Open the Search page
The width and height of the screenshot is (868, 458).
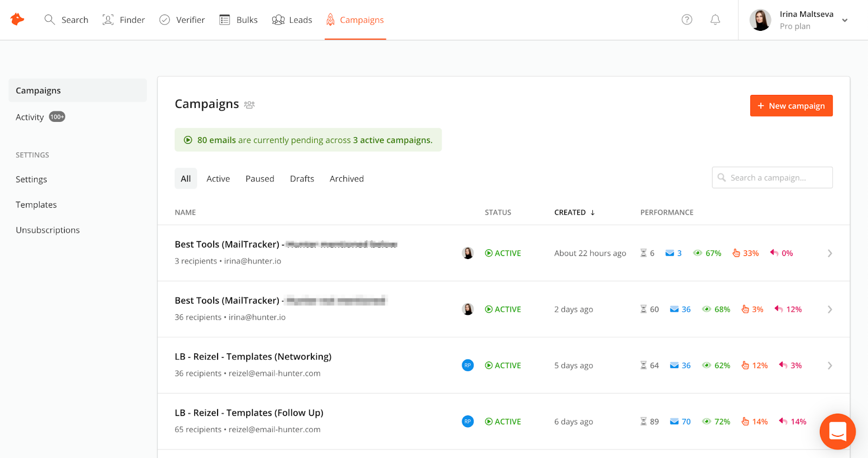[x=66, y=20]
